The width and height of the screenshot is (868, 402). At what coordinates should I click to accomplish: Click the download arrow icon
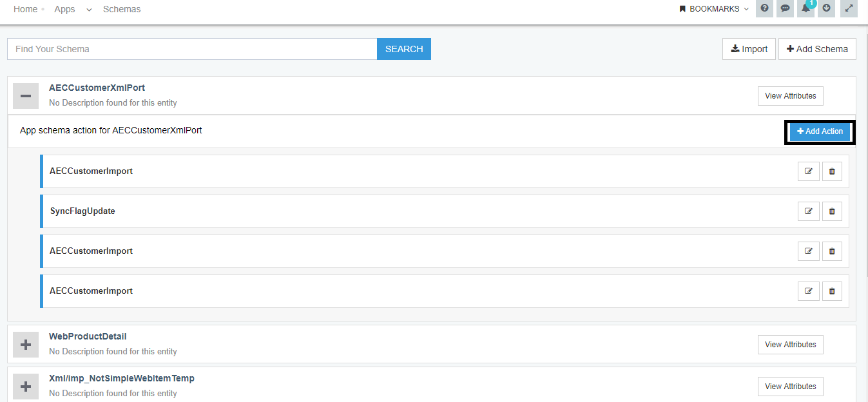[x=826, y=8]
